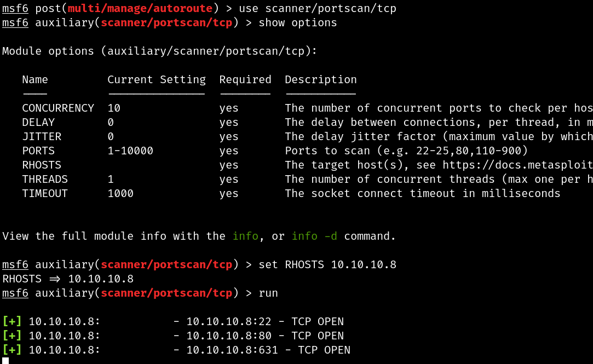
Task: Click the THREADS option row name
Action: tap(45, 179)
